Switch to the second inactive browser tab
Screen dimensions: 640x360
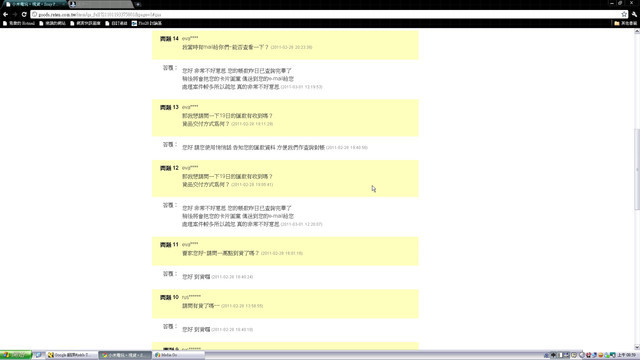point(100,4)
